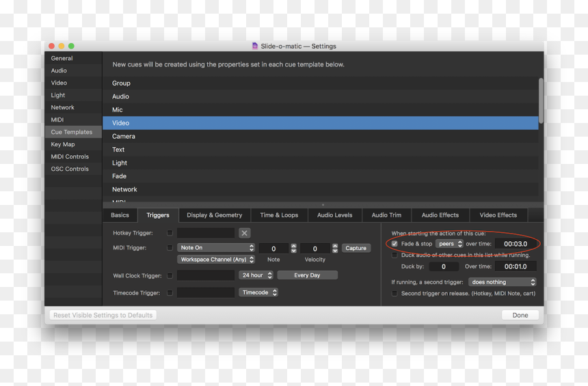Switch to the Basics tab
588x386 pixels.
coord(120,215)
